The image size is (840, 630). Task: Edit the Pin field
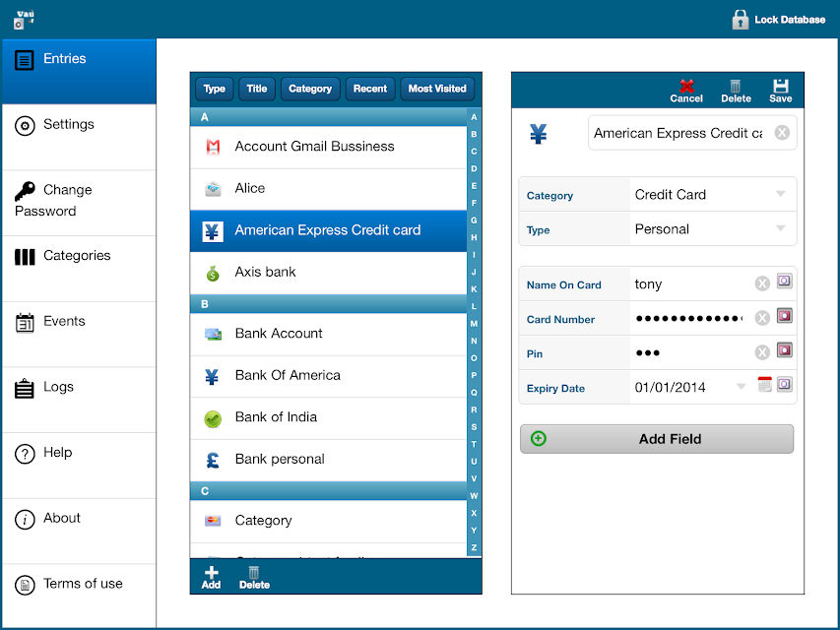[691, 353]
